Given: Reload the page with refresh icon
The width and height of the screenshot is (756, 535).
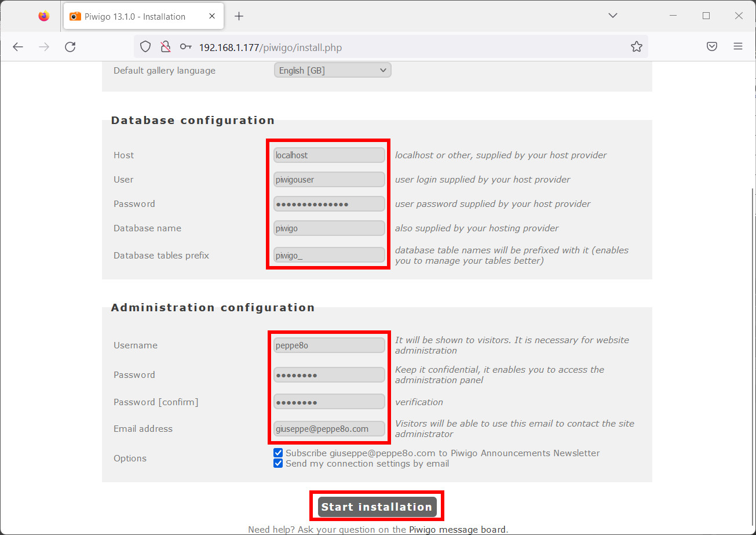Looking at the screenshot, I should [70, 47].
